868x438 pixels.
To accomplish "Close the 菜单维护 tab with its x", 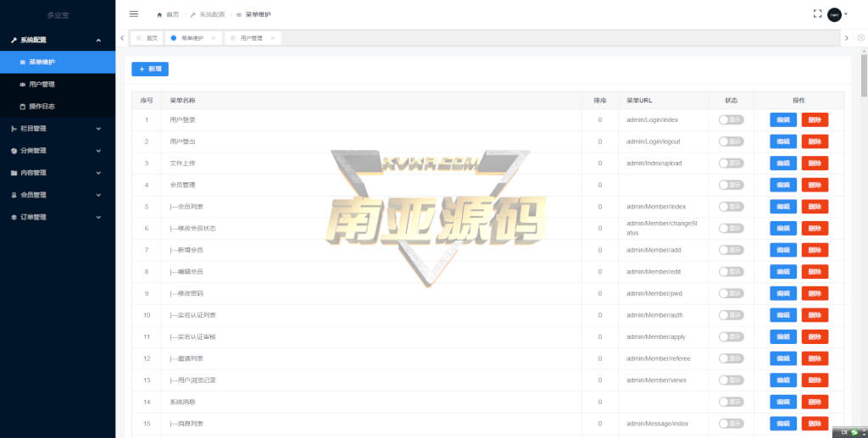I will (213, 38).
